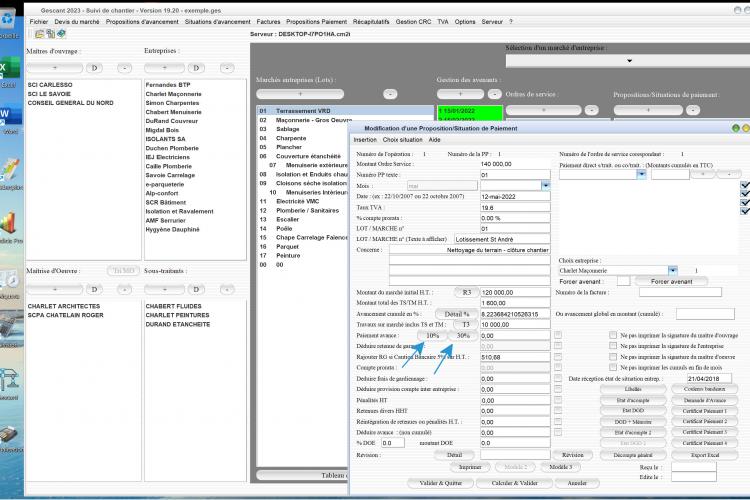
Task: Click the Décompte général button
Action: 633,455
